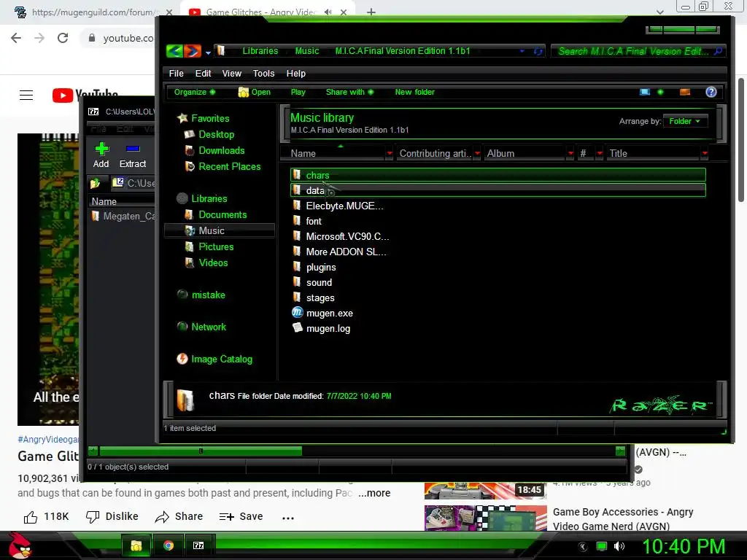Screen dimensions: 747x560
Task: Like the YouTube video (118K)
Action: click(46, 517)
